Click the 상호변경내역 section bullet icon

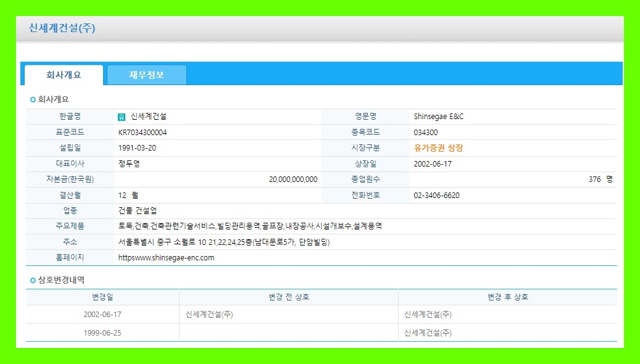click(x=33, y=280)
